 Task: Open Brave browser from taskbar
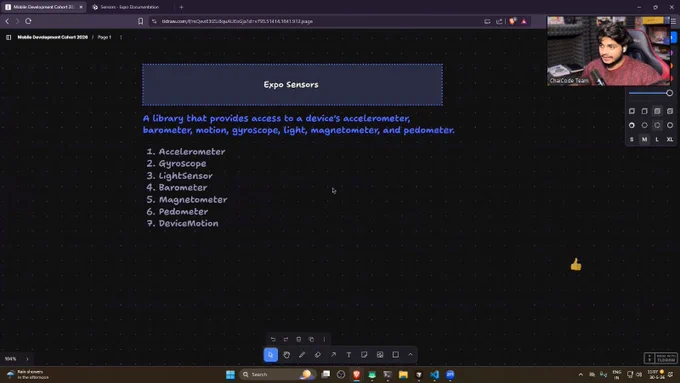pyautogui.click(x=356, y=374)
